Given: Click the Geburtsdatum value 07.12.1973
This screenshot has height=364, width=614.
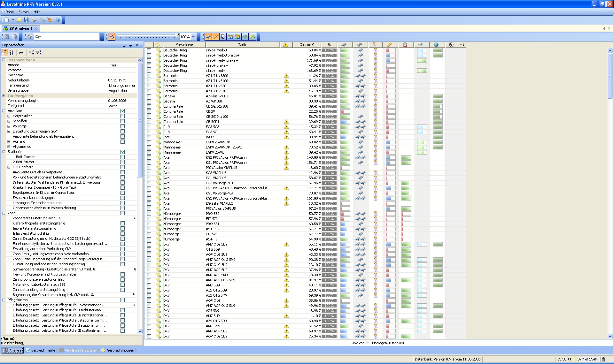Looking at the screenshot, I should coord(117,80).
